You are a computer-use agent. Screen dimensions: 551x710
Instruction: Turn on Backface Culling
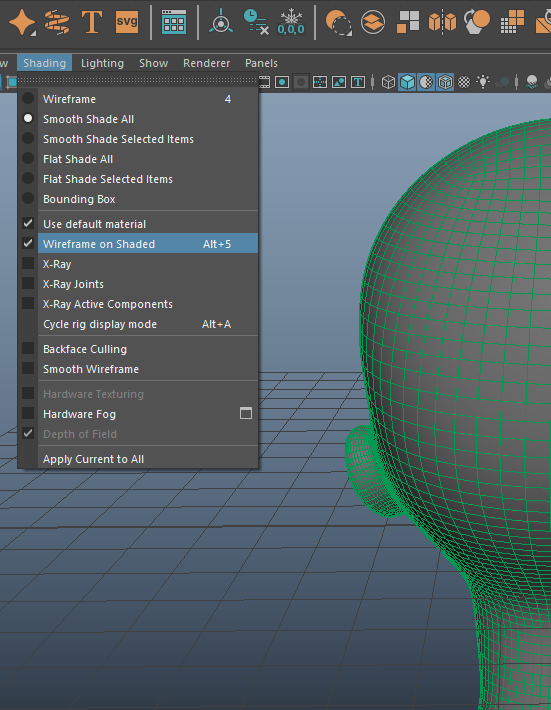(x=138, y=349)
